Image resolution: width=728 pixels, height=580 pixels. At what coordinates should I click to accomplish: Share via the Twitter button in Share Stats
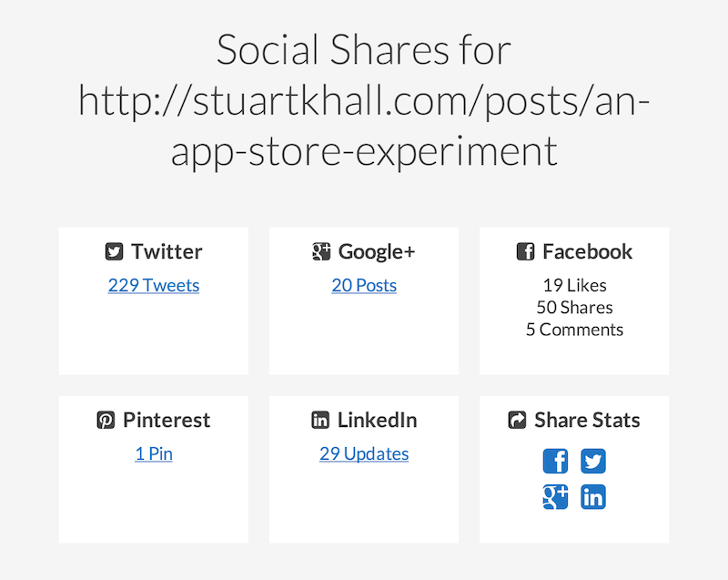(x=593, y=461)
